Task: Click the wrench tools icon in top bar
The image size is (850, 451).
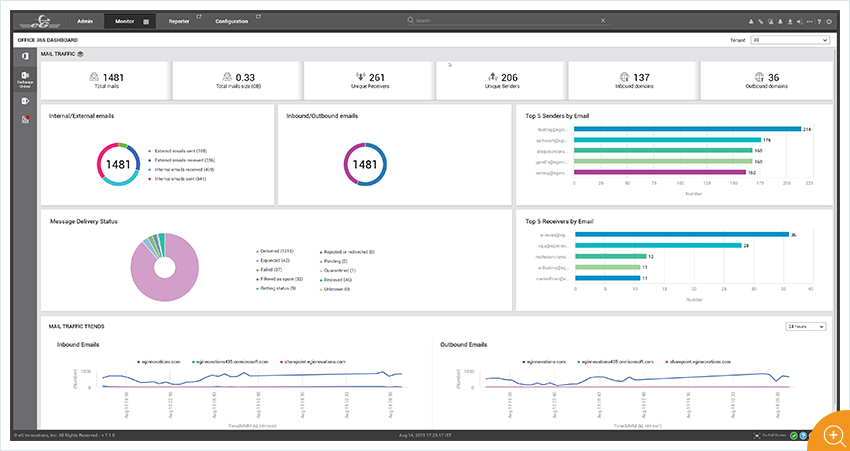Action: tap(761, 22)
